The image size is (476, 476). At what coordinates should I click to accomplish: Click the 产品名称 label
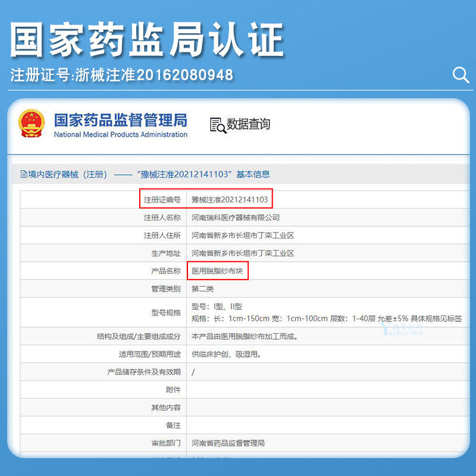[x=166, y=271]
